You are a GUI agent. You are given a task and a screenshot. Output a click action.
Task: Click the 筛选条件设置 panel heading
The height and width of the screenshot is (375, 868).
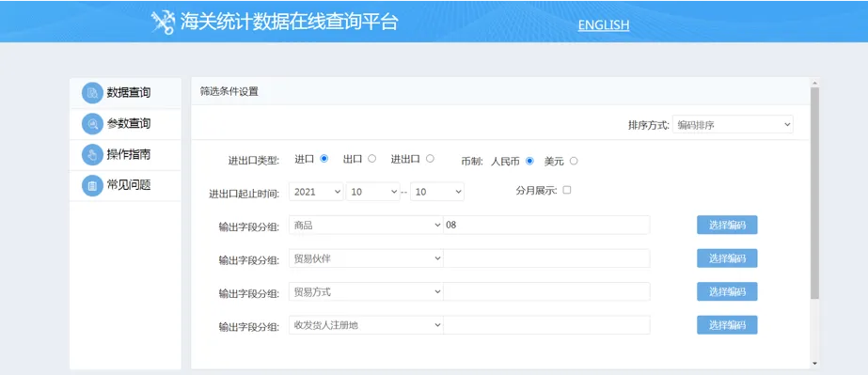tap(229, 92)
